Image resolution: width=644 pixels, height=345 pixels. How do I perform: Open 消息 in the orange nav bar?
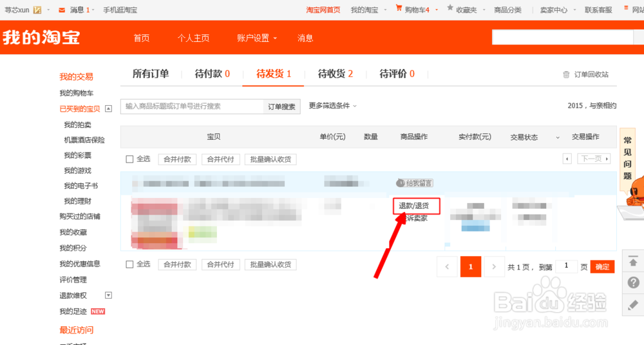tap(305, 38)
